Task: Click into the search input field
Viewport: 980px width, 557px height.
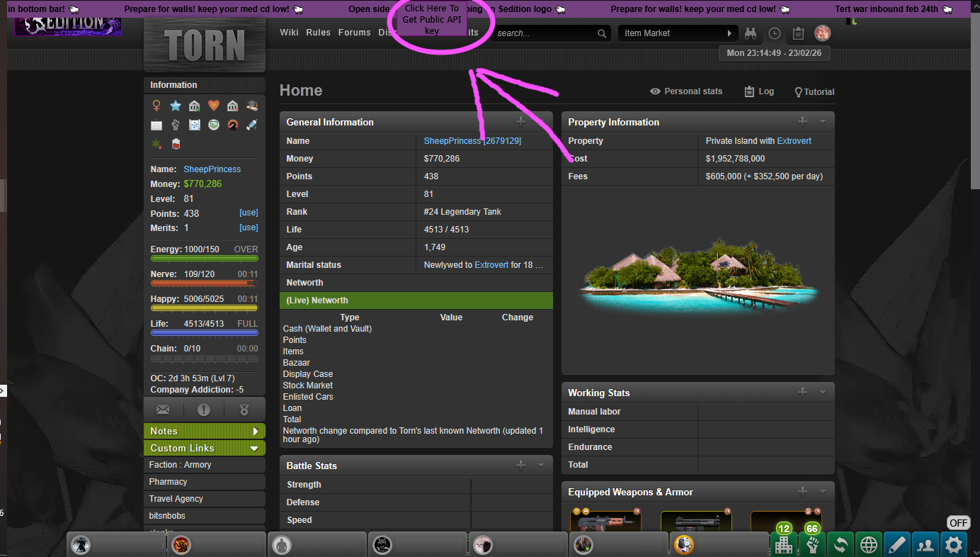Action: pyautogui.click(x=544, y=33)
